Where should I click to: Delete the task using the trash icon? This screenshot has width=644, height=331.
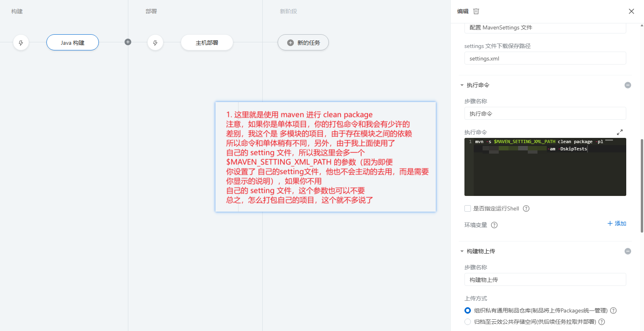coord(476,11)
